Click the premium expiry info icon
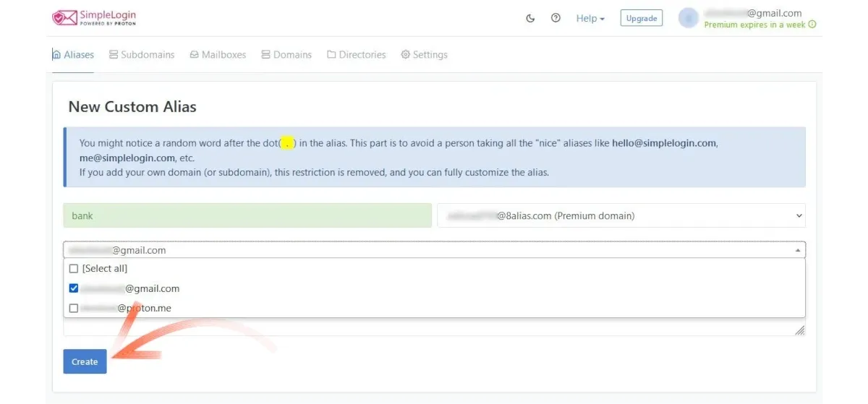 [x=812, y=25]
